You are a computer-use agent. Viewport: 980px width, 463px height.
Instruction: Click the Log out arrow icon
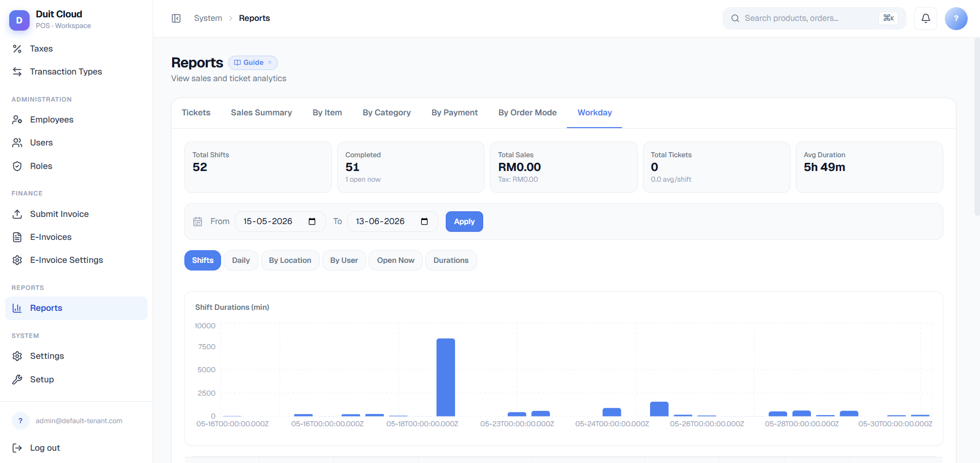pyautogui.click(x=17, y=448)
